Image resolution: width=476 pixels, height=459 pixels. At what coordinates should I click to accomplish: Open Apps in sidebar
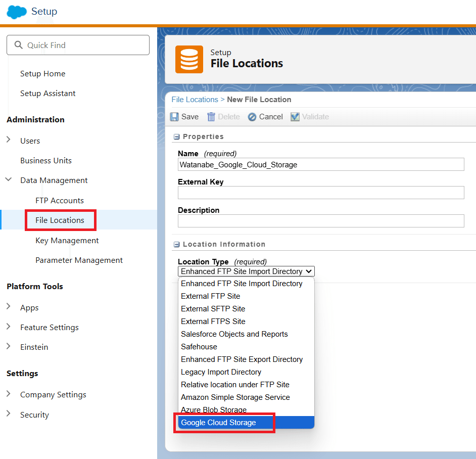[29, 308]
